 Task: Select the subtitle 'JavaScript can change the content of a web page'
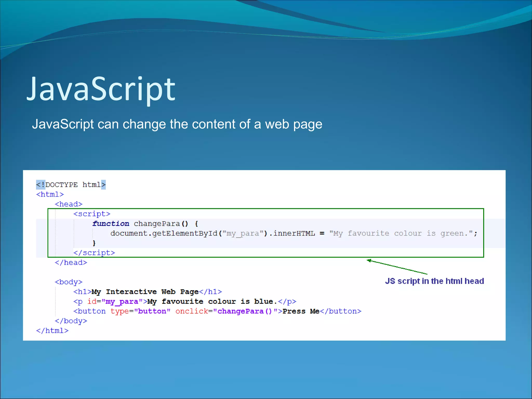177,124
